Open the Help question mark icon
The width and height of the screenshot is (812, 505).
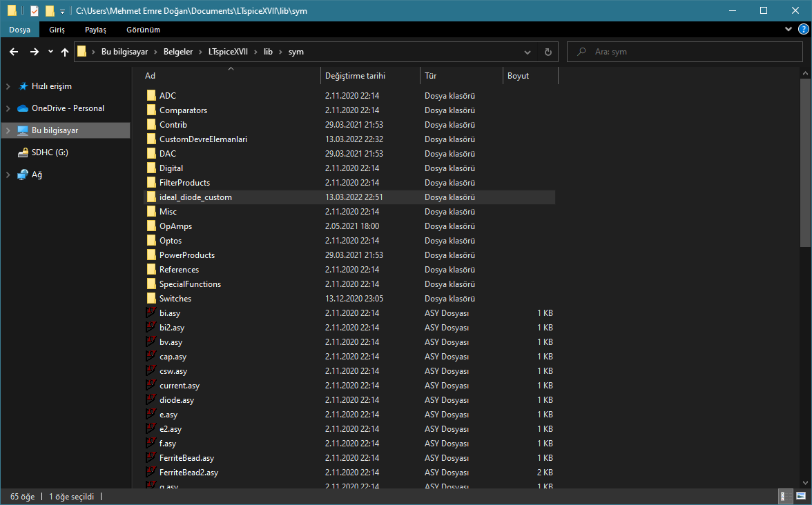803,29
